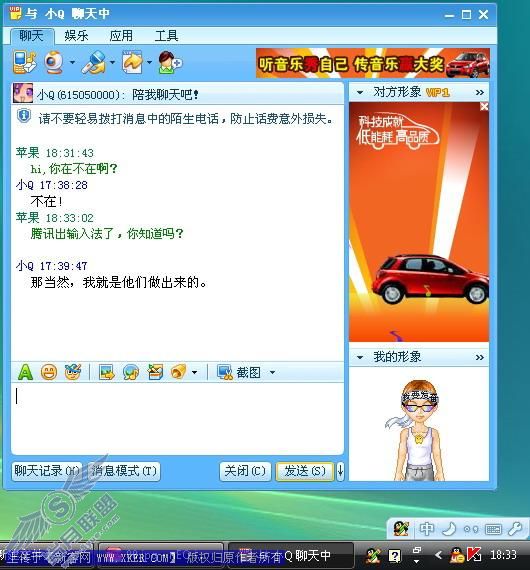Image resolution: width=530 pixels, height=570 pixels.
Task: Open the 娱乐 tab
Action: point(76,36)
